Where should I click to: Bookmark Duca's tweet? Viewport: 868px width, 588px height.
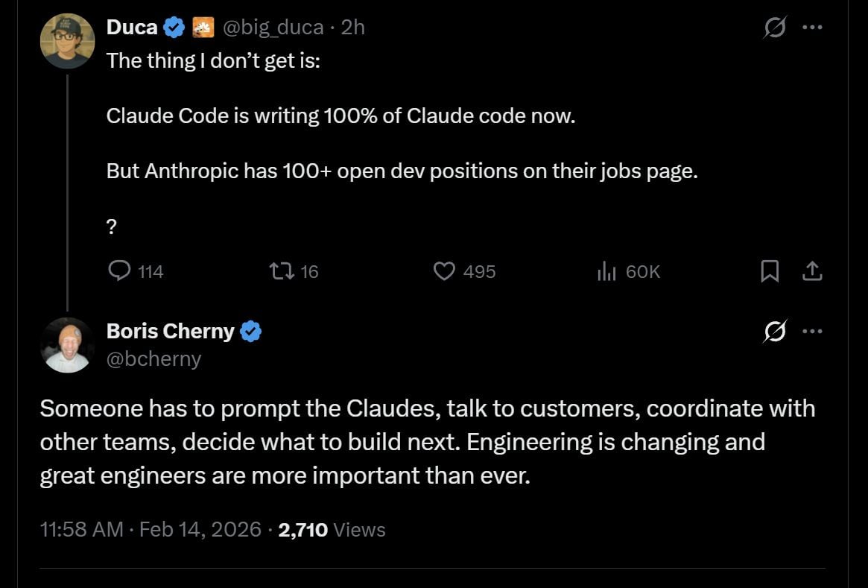(770, 271)
